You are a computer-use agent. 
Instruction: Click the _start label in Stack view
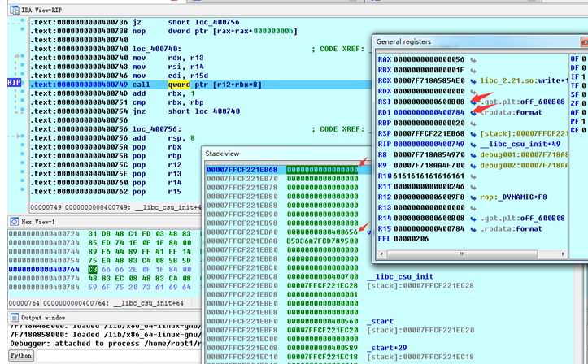click(x=380, y=321)
